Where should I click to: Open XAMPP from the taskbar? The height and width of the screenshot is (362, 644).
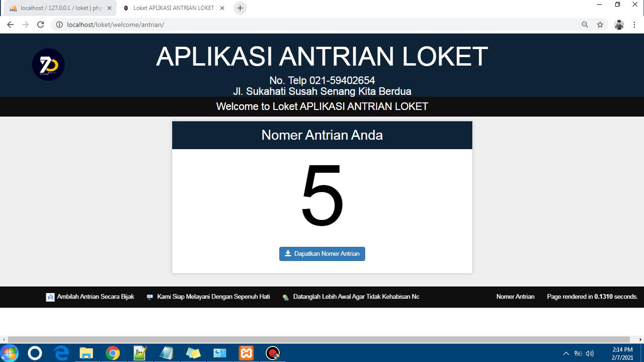tap(246, 353)
